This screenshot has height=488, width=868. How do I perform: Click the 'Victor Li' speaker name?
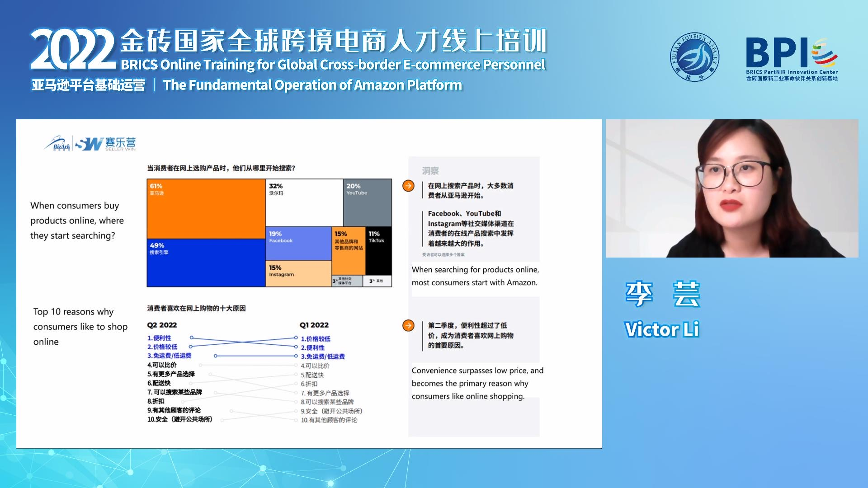(662, 329)
